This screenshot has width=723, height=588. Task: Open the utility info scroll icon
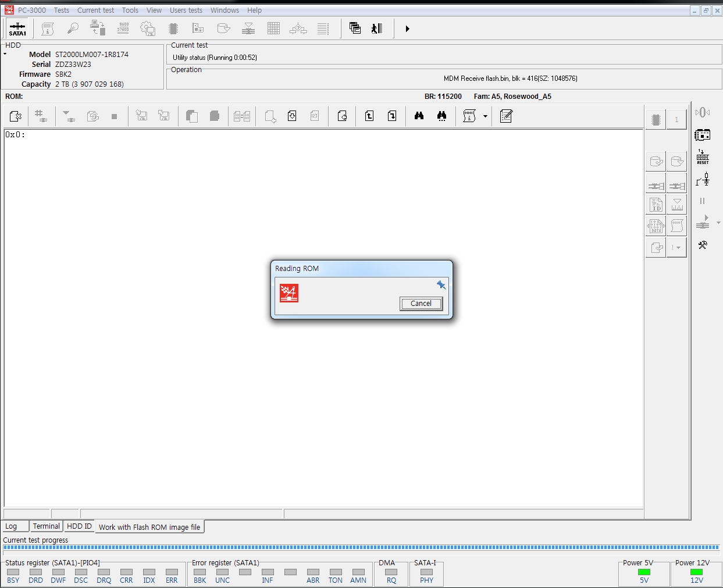point(48,28)
